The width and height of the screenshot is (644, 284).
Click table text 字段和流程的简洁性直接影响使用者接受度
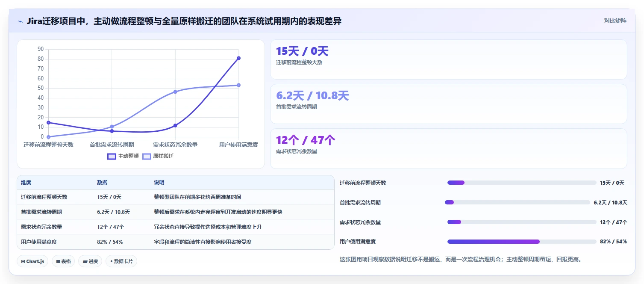pyautogui.click(x=203, y=242)
